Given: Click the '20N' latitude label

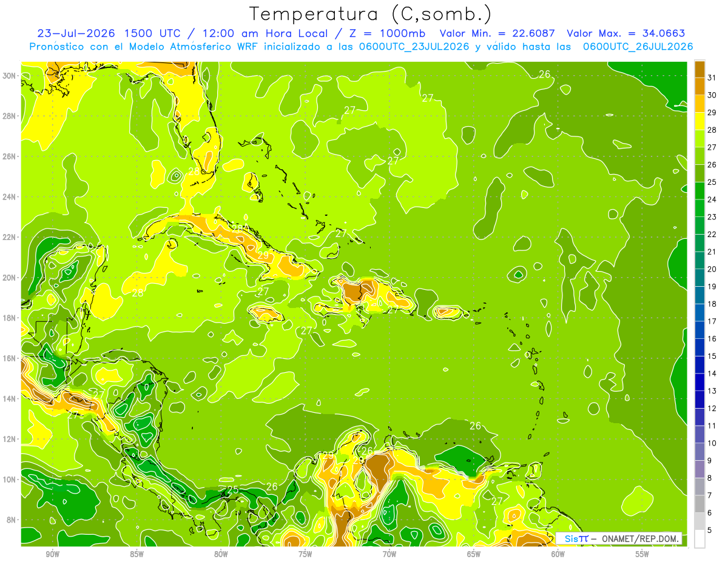Looking at the screenshot, I should (x=10, y=277).
